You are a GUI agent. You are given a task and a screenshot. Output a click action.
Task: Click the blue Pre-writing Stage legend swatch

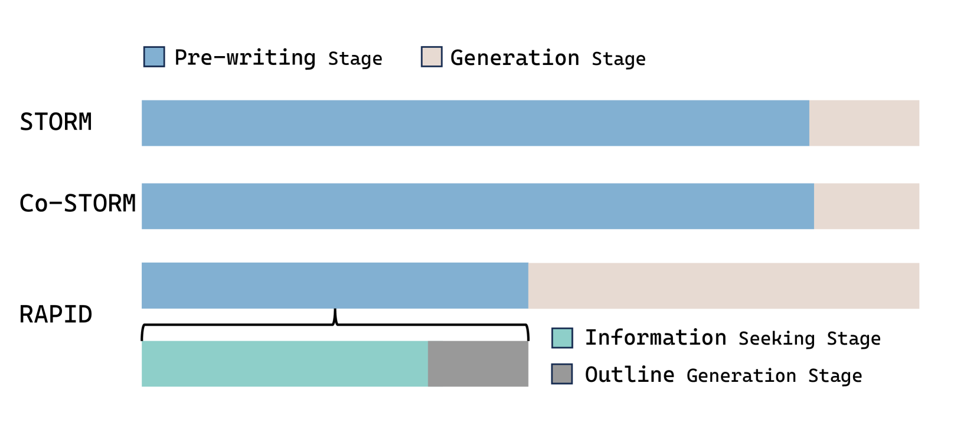[154, 57]
